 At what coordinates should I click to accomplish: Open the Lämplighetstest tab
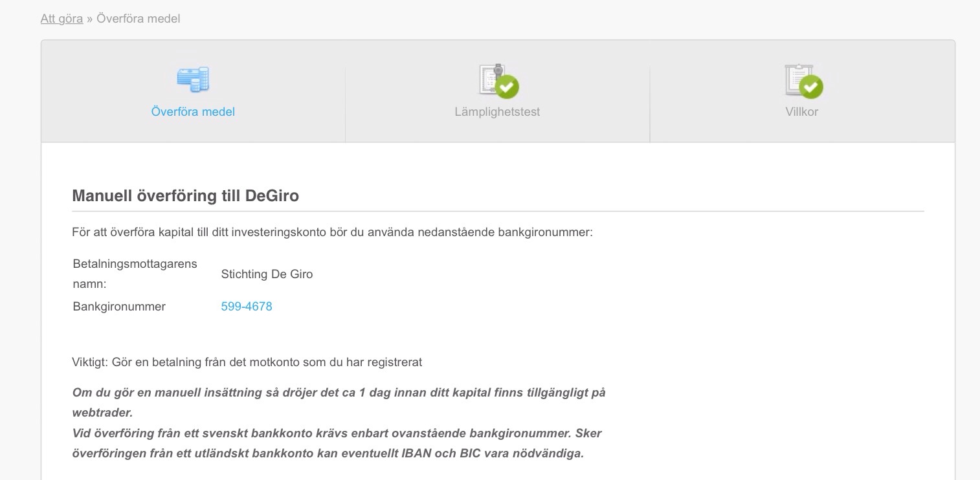[497, 112]
